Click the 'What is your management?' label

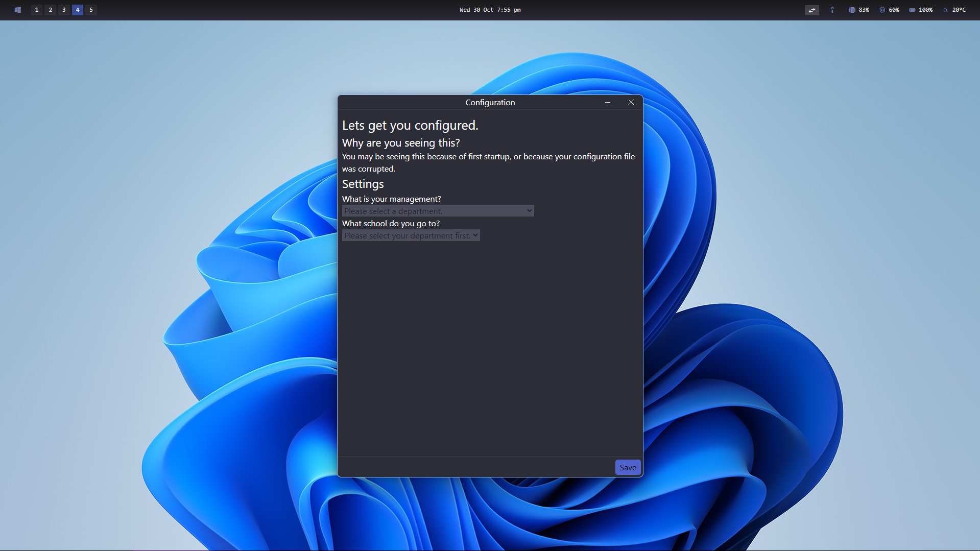(x=391, y=199)
